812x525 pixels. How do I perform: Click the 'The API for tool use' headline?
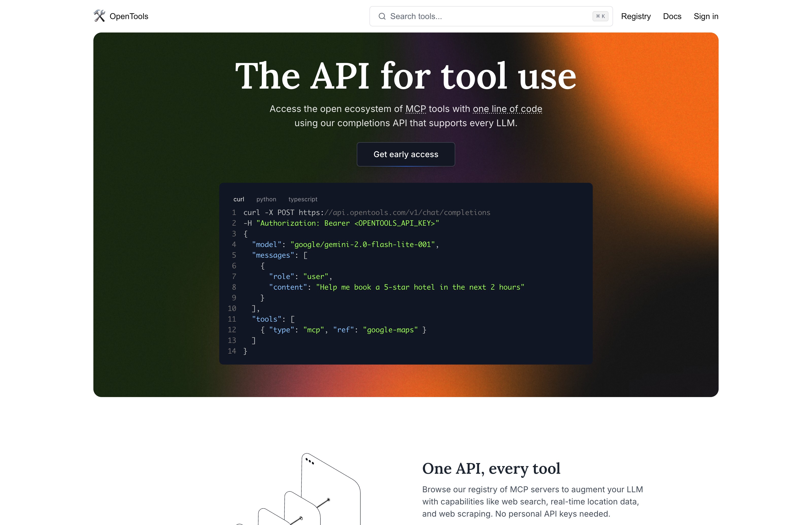click(x=405, y=76)
